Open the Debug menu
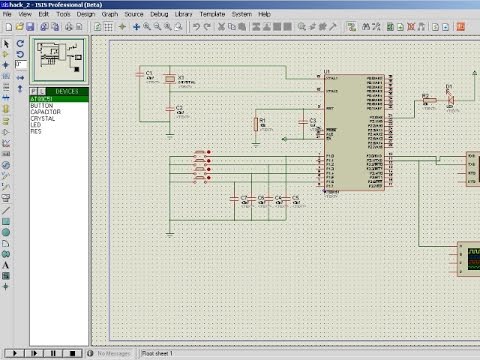The height and width of the screenshot is (360, 480). (x=159, y=14)
